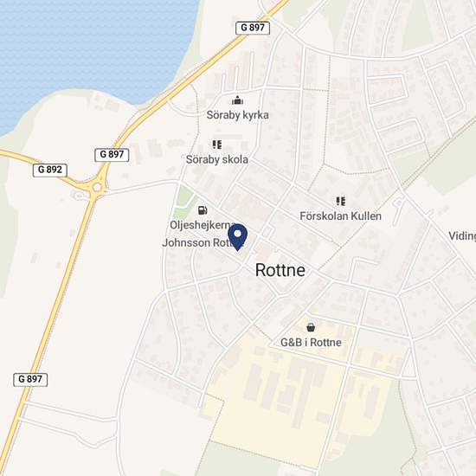
Task: Open the Söraby skola place label
Action: (216, 159)
